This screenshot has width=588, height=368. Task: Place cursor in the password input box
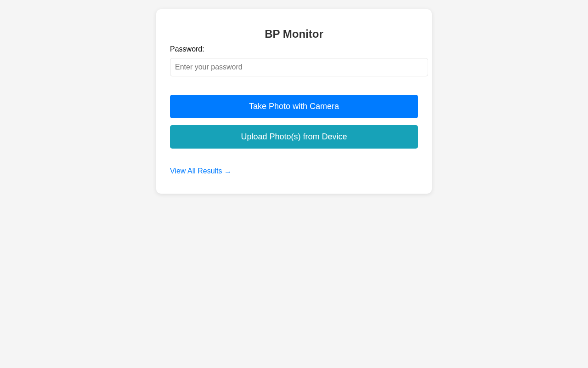pos(299,67)
